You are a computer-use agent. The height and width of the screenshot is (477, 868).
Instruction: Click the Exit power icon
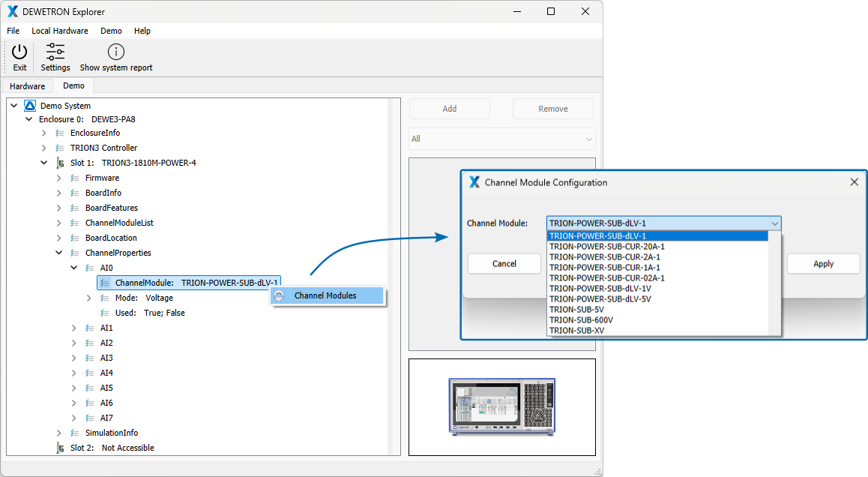(19, 52)
